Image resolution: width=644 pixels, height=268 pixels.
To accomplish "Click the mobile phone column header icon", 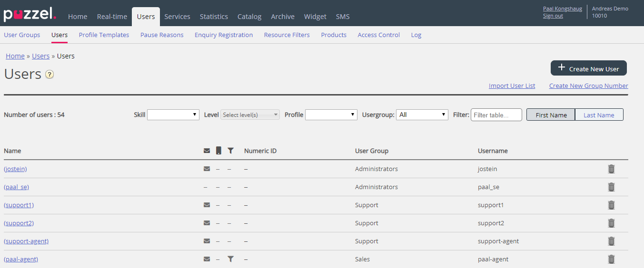I will click(218, 151).
